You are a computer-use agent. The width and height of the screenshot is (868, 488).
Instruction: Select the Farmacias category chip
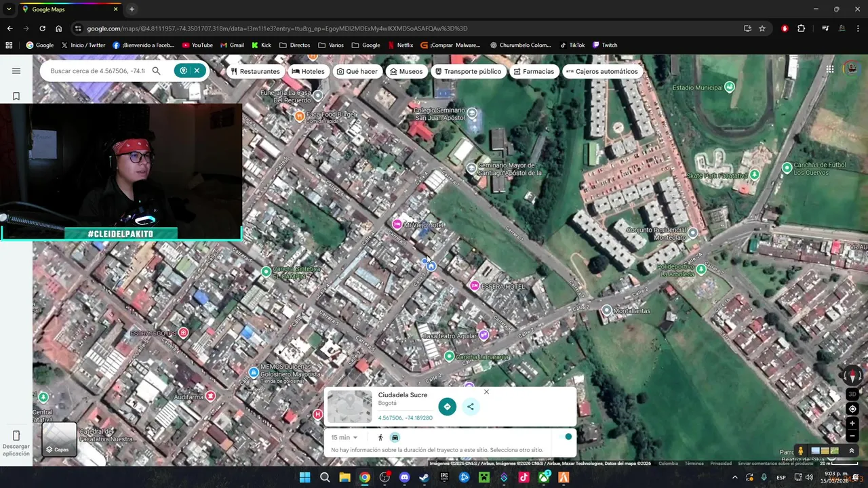(534, 71)
